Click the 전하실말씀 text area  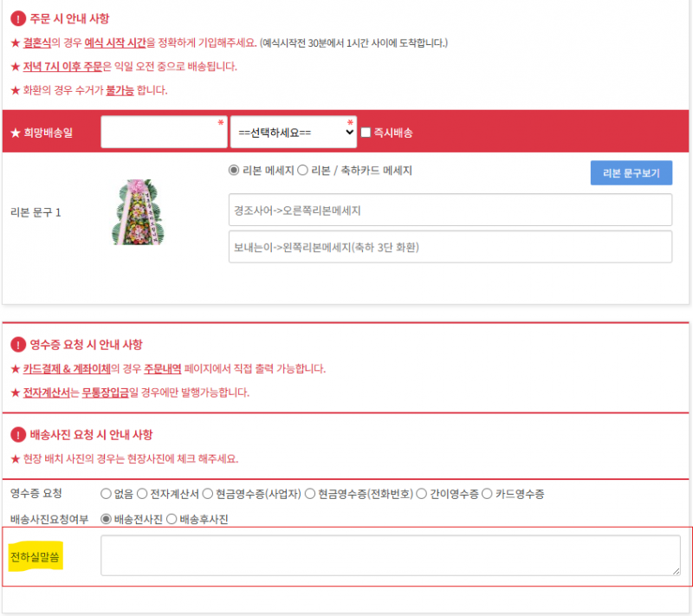click(x=391, y=555)
